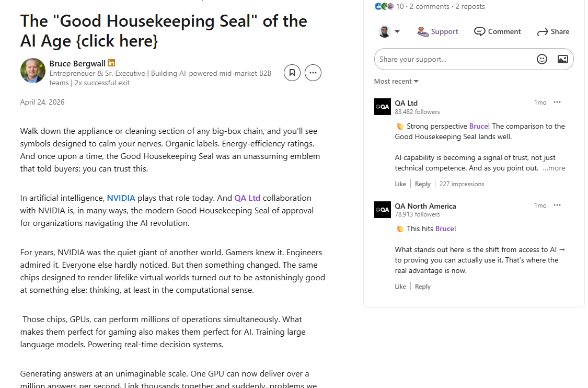Like the QA Ltd comment
588x388 pixels.
(x=400, y=184)
